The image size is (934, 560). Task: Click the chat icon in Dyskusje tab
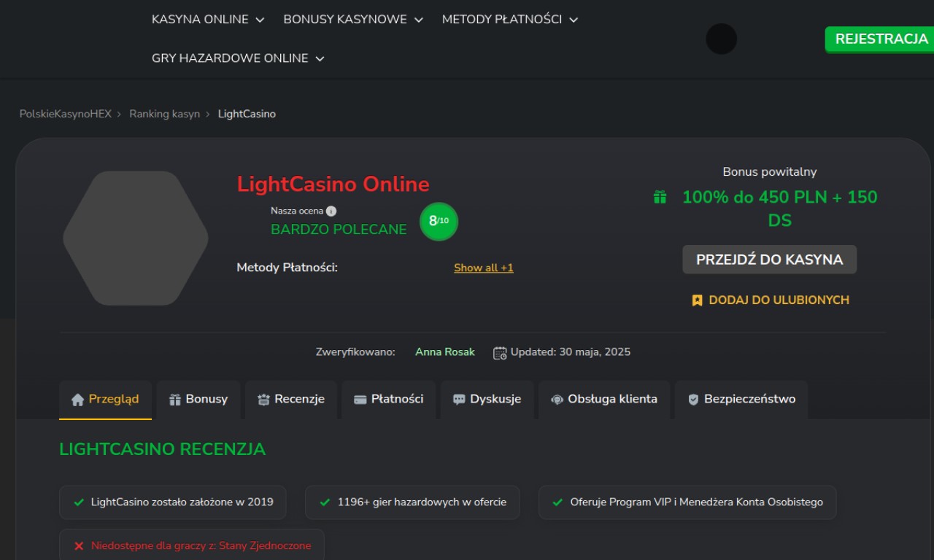pos(459,400)
